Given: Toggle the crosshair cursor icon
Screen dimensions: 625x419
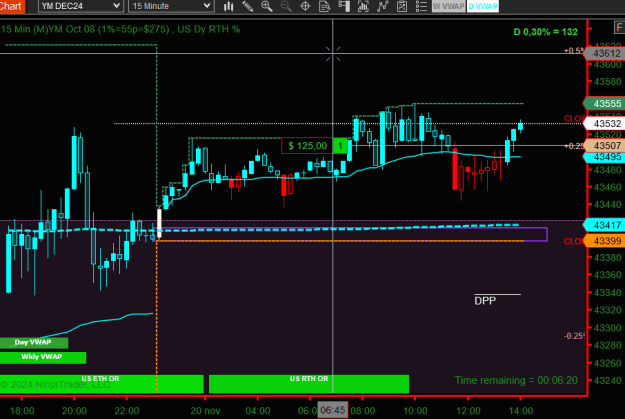Looking at the screenshot, I should [305, 6].
